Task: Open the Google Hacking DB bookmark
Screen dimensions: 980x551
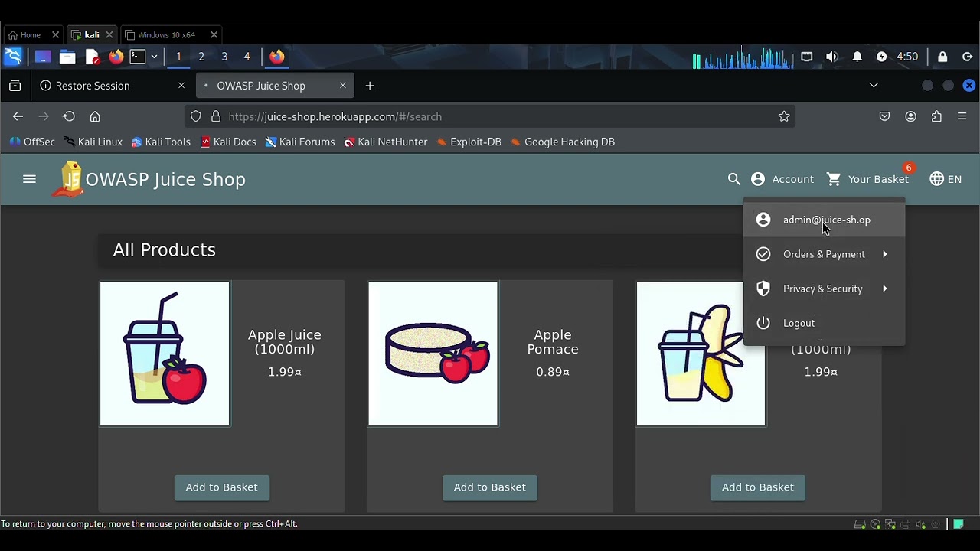Action: 563,142
